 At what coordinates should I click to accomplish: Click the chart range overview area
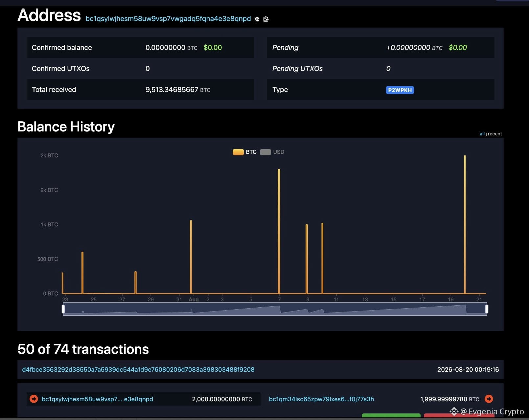point(275,309)
